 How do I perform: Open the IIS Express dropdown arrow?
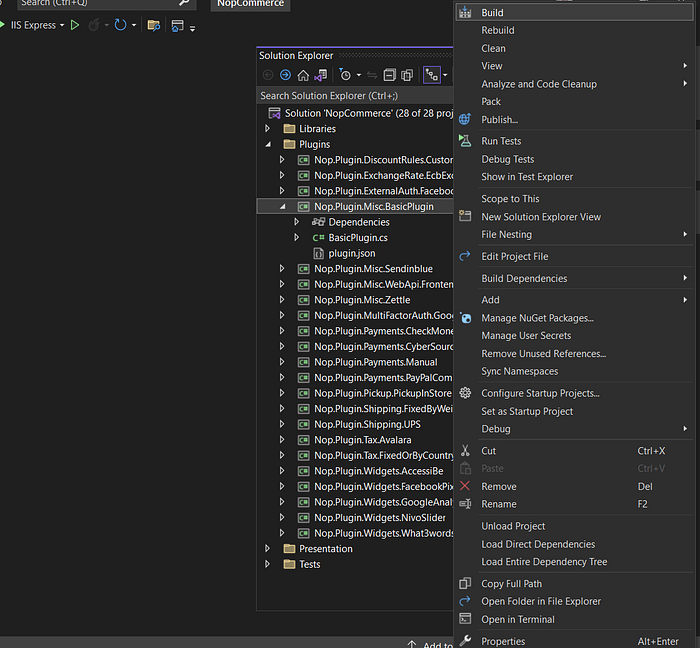62,25
